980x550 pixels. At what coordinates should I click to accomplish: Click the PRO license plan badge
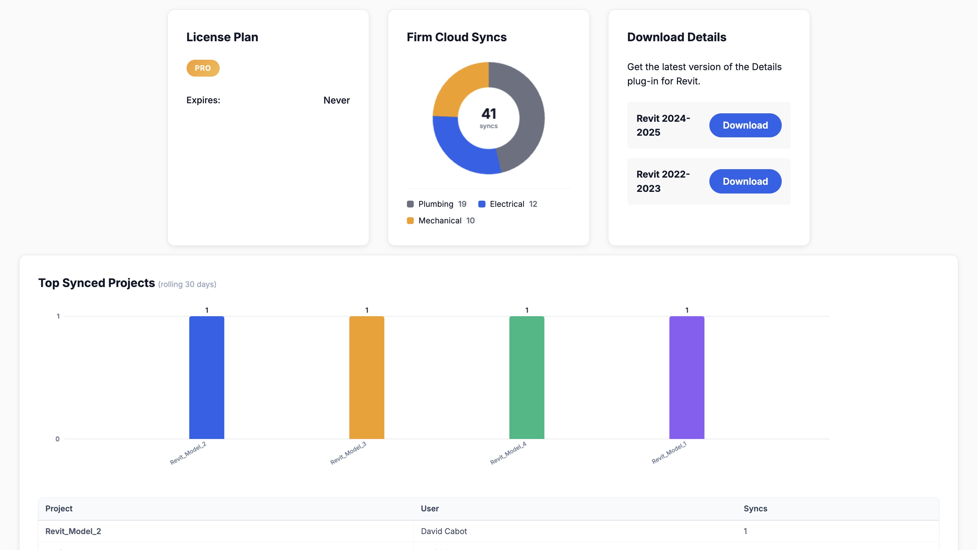203,68
